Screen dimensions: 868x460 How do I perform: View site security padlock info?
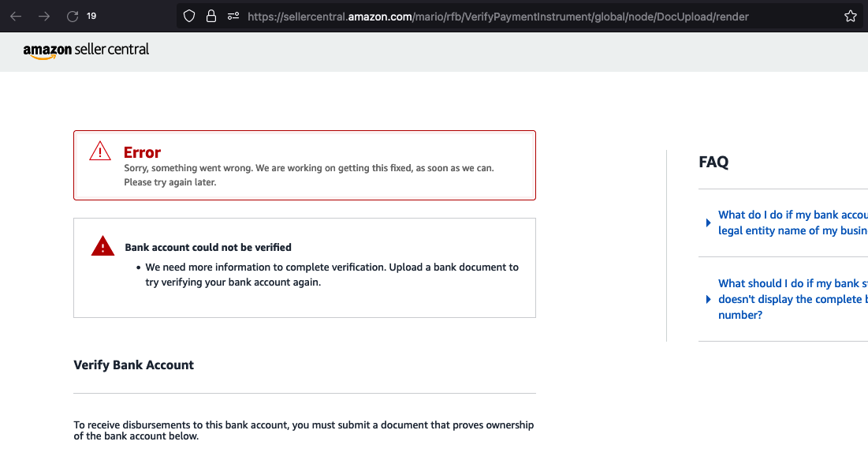[211, 17]
